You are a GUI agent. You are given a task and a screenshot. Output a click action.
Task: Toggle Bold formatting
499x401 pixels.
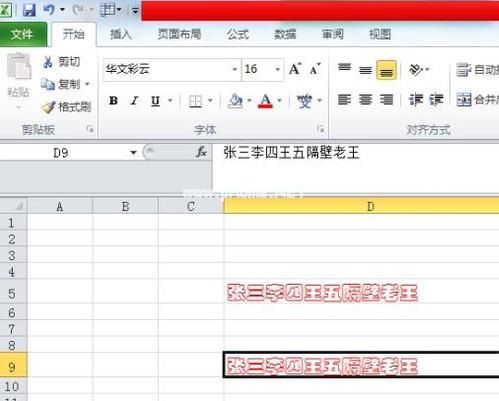pyautogui.click(x=113, y=100)
